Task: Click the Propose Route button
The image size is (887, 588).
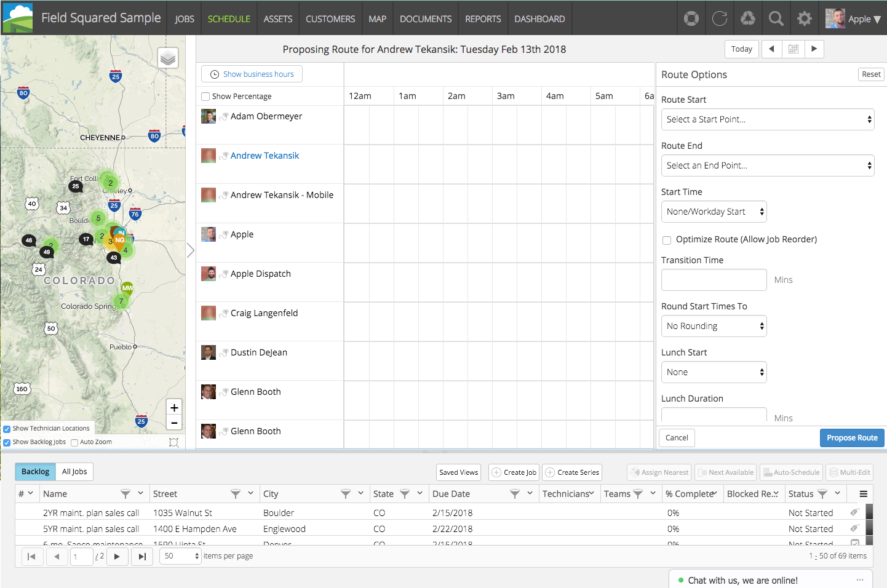Action: (852, 438)
